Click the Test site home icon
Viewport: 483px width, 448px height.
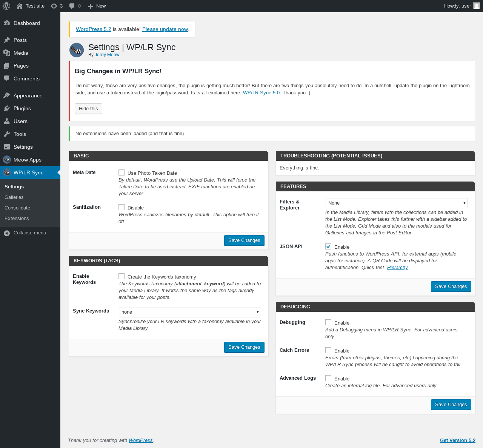coord(20,6)
